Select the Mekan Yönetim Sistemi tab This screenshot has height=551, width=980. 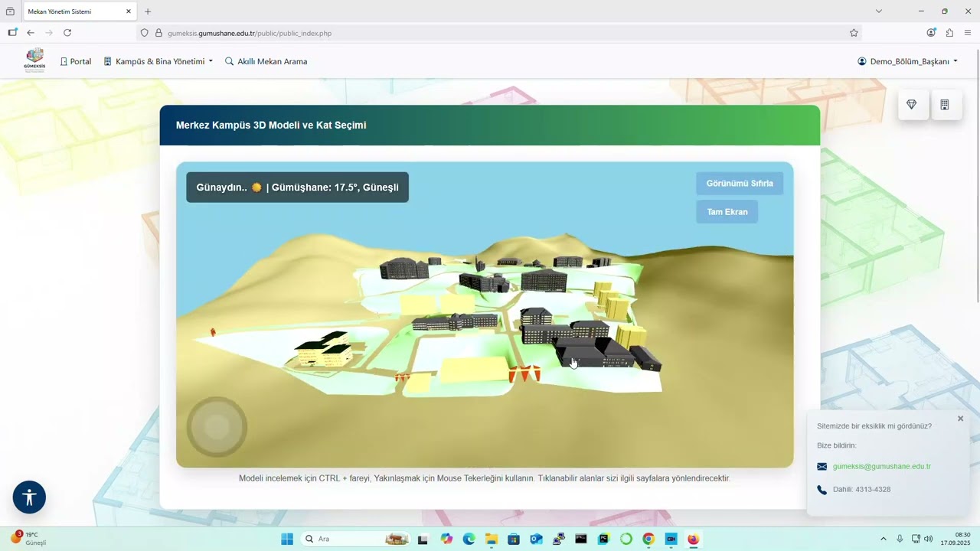coord(80,11)
